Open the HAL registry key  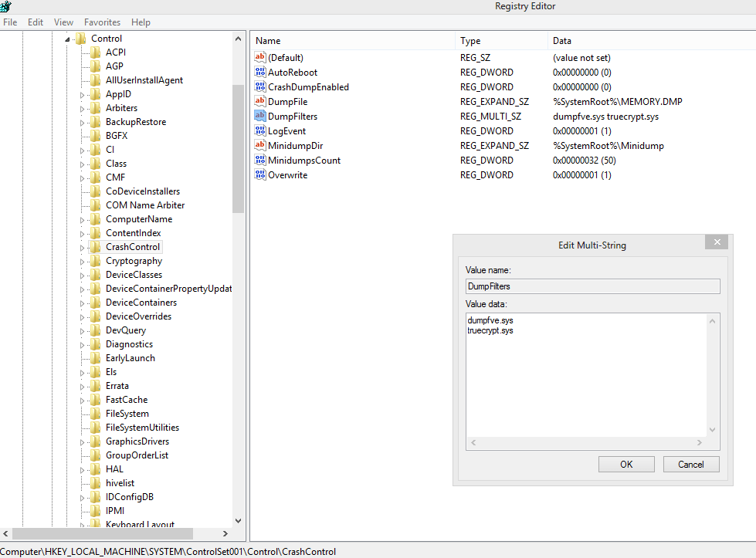pyautogui.click(x=114, y=468)
